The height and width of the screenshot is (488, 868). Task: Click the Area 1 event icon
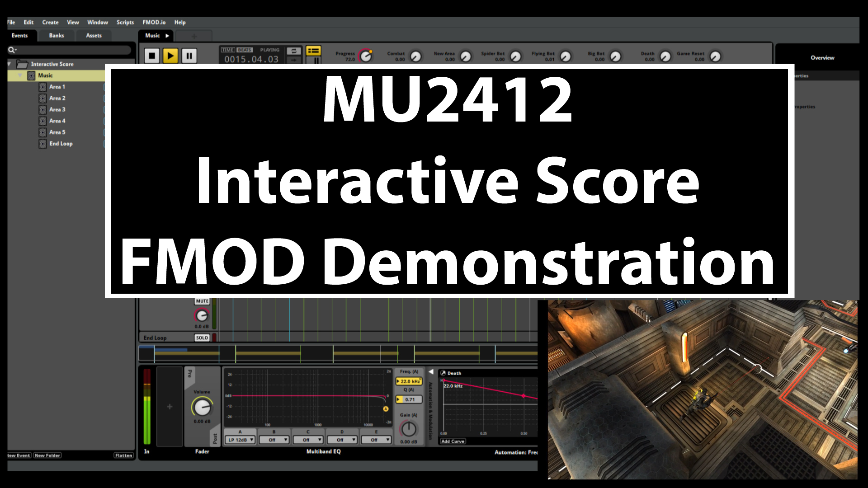[42, 87]
